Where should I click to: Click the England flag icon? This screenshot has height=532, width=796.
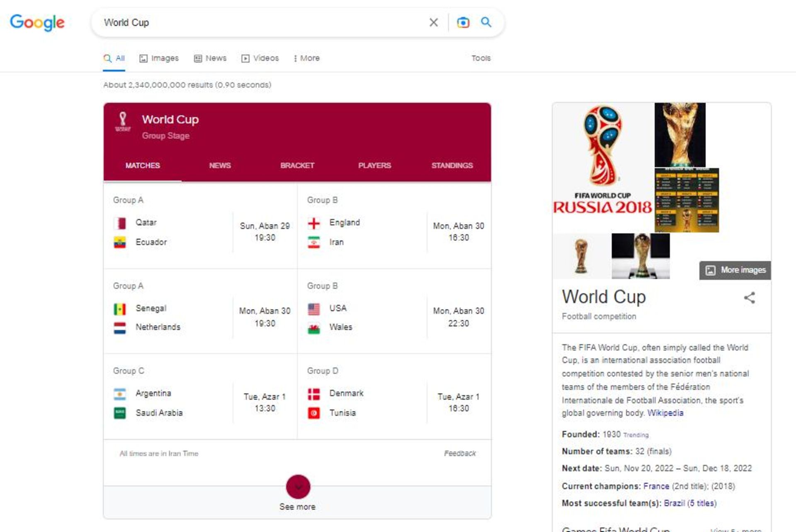click(x=314, y=223)
